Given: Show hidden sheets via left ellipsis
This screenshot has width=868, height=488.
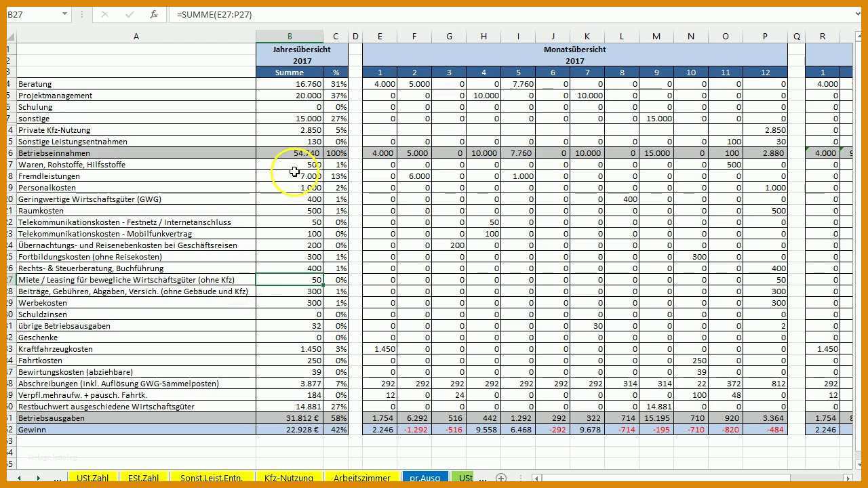Looking at the screenshot, I should (57, 478).
